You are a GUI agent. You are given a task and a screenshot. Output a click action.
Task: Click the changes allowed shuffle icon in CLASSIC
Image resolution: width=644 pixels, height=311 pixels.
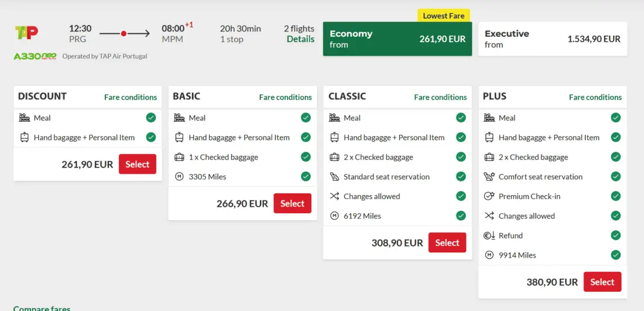tap(334, 196)
